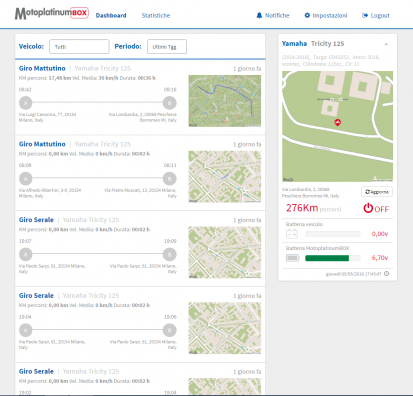Click the 0,00v voltage value

pyautogui.click(x=380, y=234)
